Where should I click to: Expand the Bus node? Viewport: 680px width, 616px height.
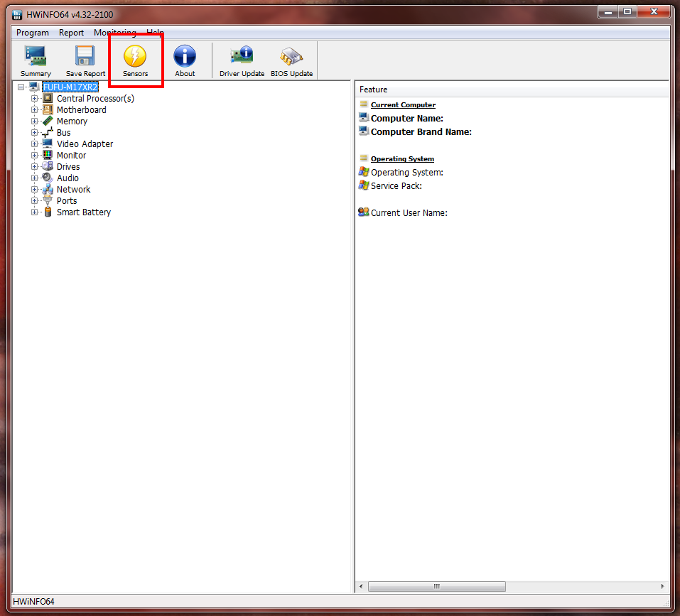point(34,133)
